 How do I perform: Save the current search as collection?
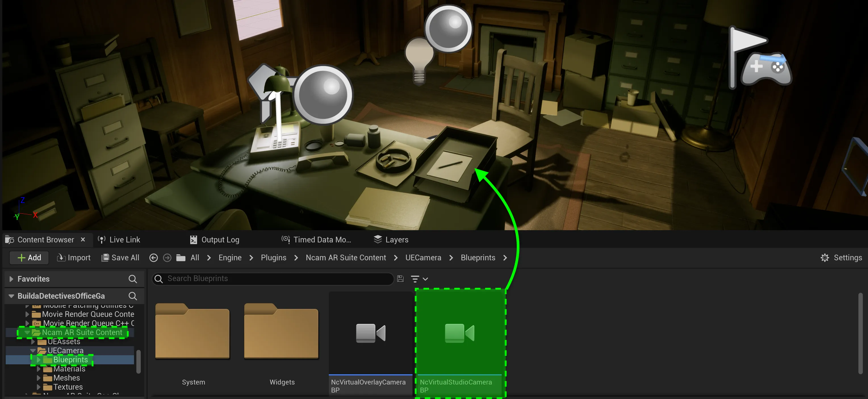[400, 279]
